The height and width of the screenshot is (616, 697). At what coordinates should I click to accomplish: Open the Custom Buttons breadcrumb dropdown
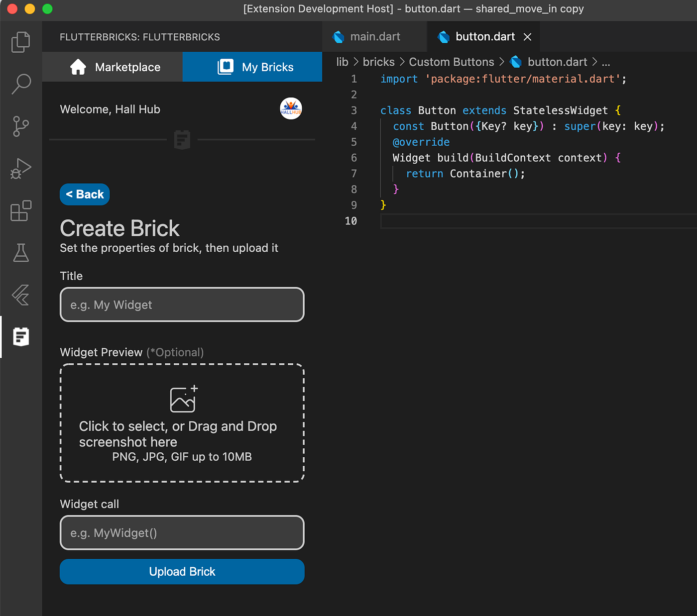[451, 62]
